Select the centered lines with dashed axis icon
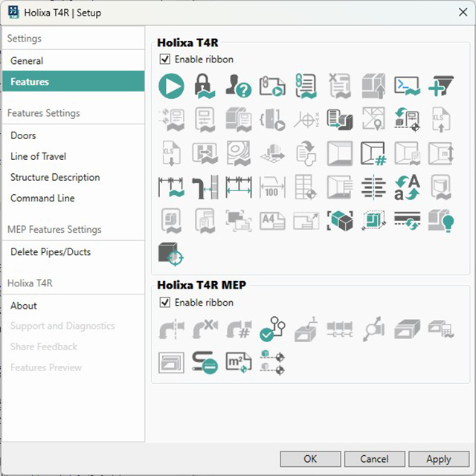Viewport: 476px width, 476px height. 373,187
